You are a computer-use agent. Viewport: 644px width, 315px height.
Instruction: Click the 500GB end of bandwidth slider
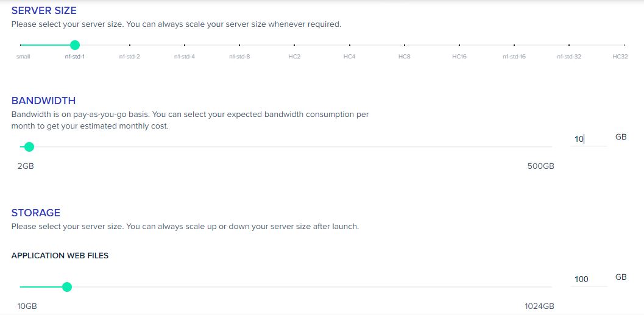coord(540,166)
